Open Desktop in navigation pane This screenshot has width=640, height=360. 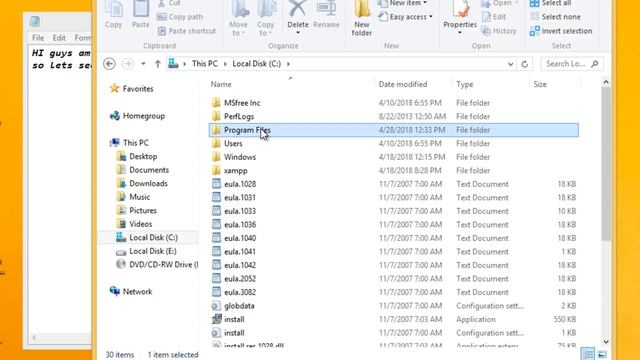coord(137,156)
